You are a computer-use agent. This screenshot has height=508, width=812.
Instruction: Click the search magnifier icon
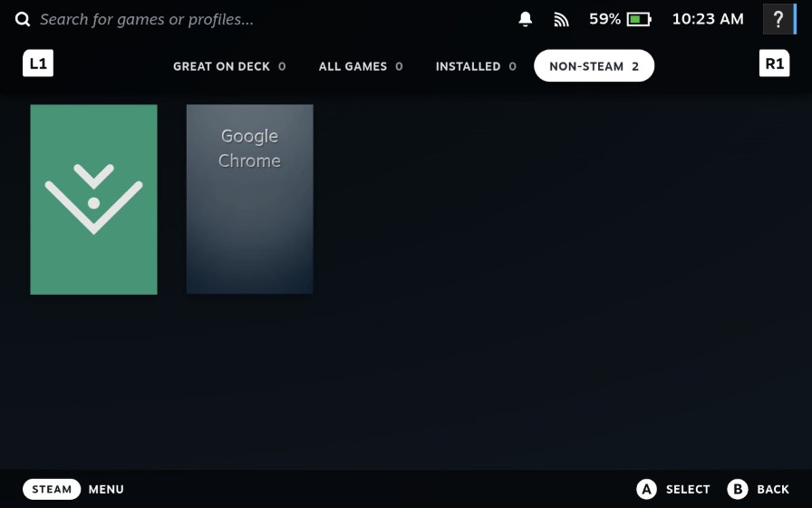pyautogui.click(x=23, y=19)
